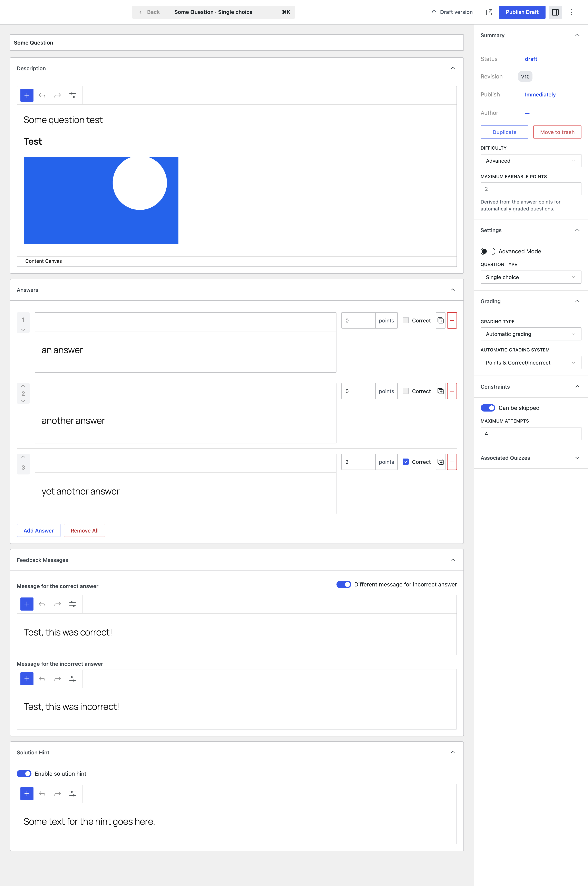Toggle the sidebar panel icon
This screenshot has height=886, width=588.
(555, 12)
